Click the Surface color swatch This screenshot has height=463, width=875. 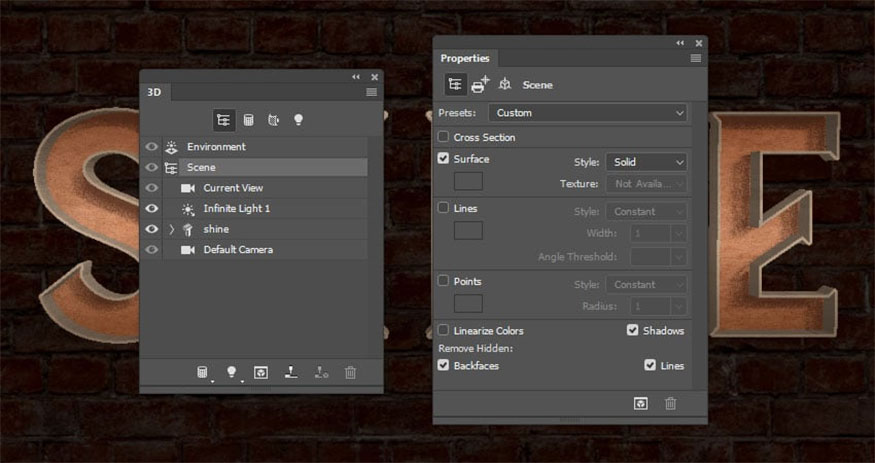coord(468,181)
